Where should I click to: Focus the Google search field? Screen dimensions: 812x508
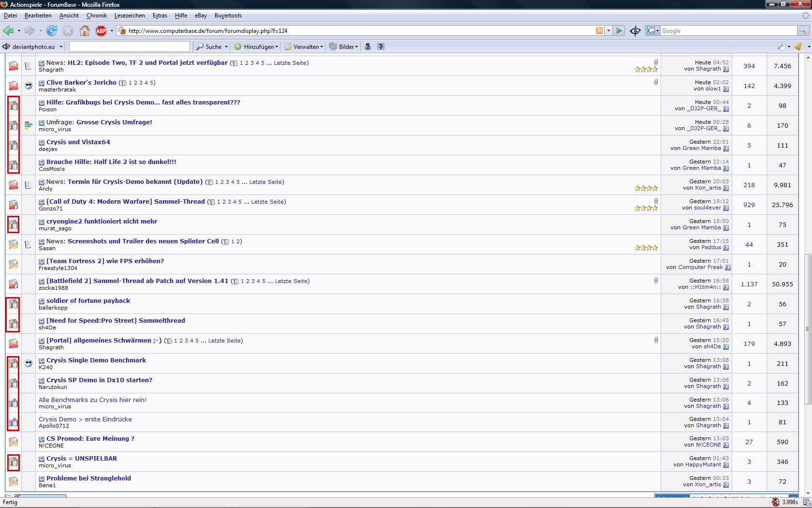(728, 30)
